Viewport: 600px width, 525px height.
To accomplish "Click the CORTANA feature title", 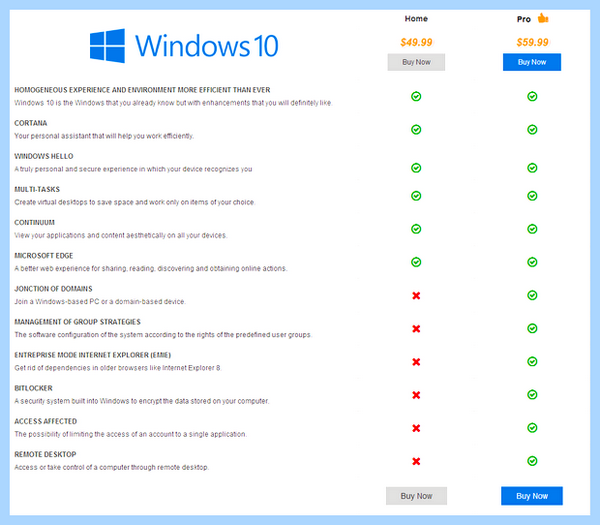I will 31,123.
